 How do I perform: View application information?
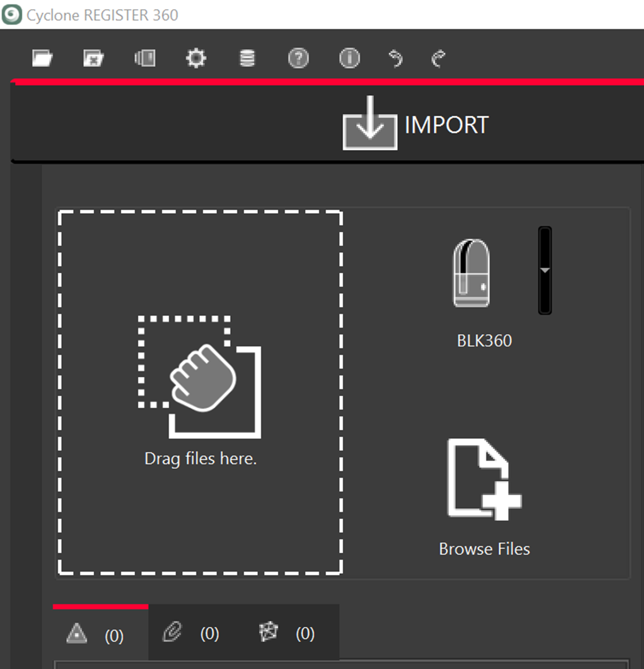349,58
